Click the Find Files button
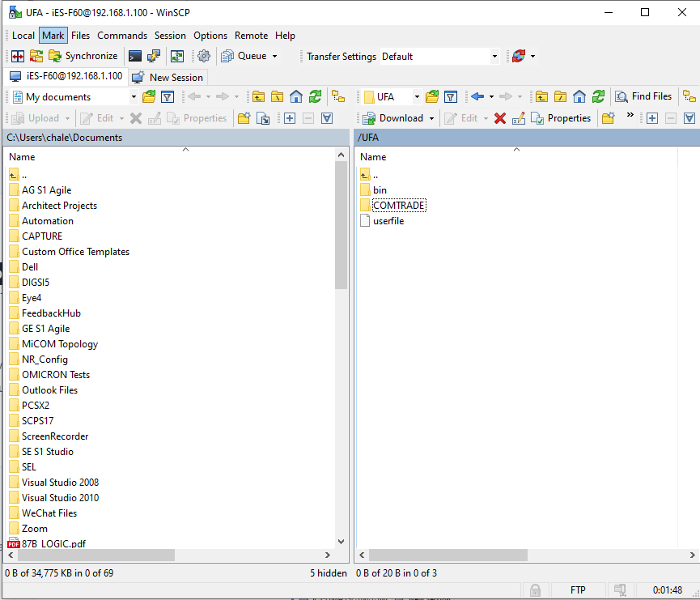 point(643,96)
